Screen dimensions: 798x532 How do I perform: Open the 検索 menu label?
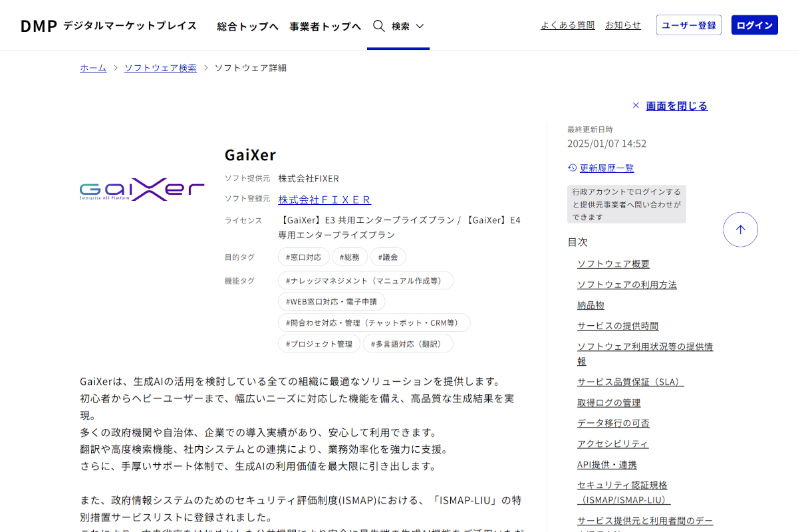[x=400, y=26]
